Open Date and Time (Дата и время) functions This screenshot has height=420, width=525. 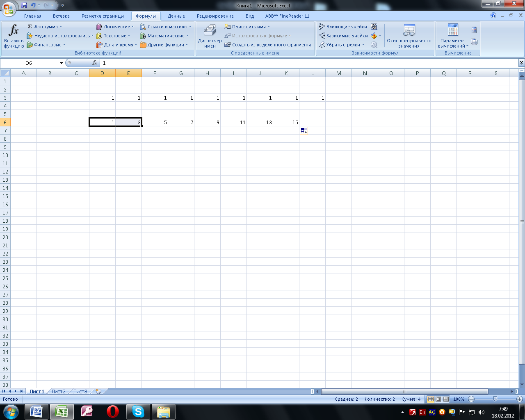(116, 45)
